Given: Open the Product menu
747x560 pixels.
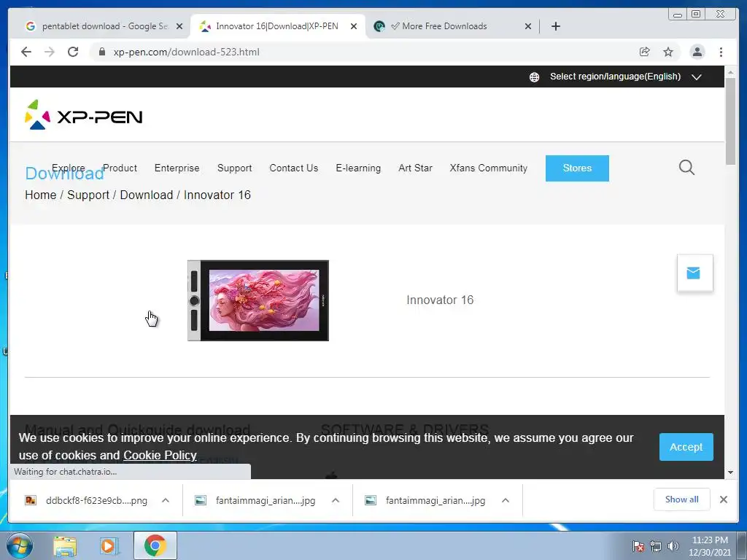Looking at the screenshot, I should tap(120, 168).
